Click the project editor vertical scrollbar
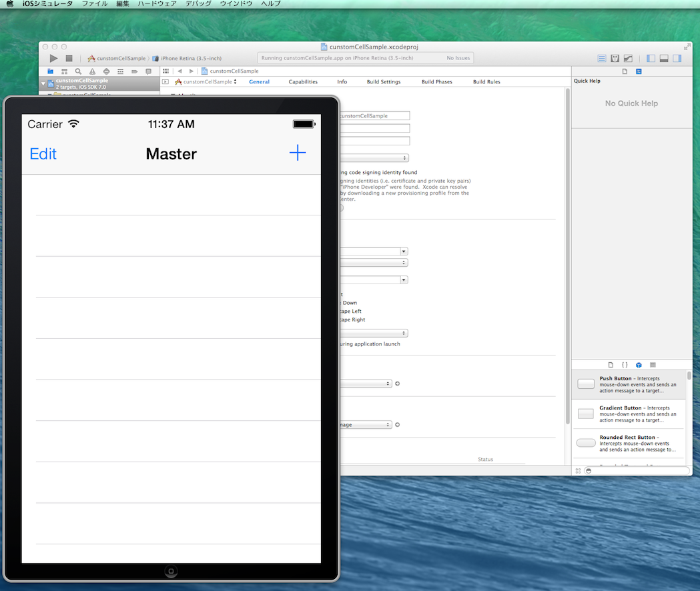 pos(567,257)
